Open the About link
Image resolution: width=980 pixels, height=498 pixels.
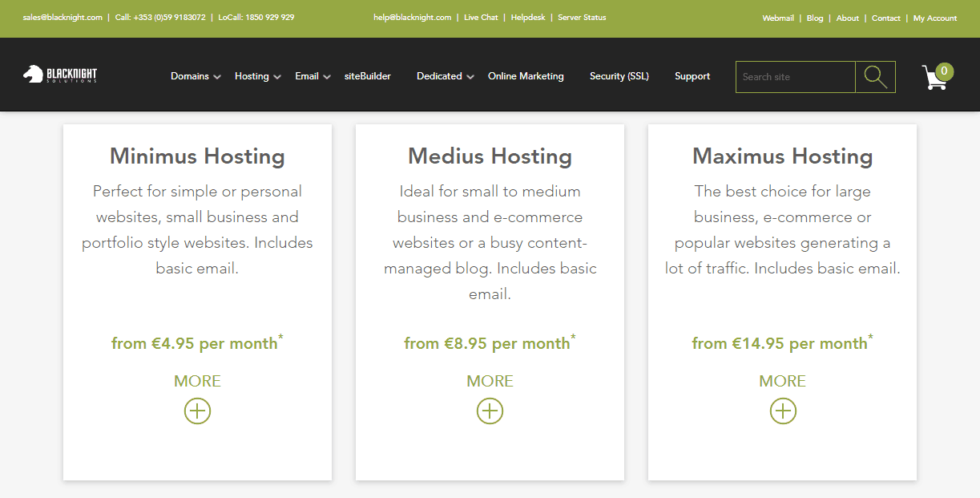(848, 18)
